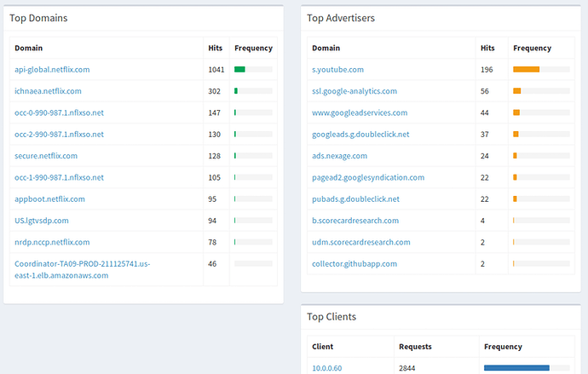
Task: Click pagead2.googlesyndication.com link
Action: pyautogui.click(x=368, y=178)
